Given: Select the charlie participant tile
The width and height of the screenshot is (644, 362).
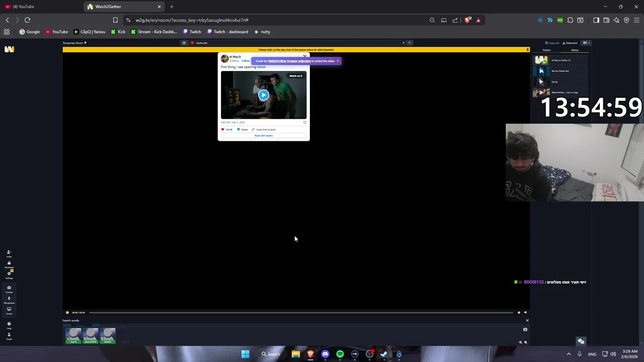Looking at the screenshot, I should click(x=73, y=335).
